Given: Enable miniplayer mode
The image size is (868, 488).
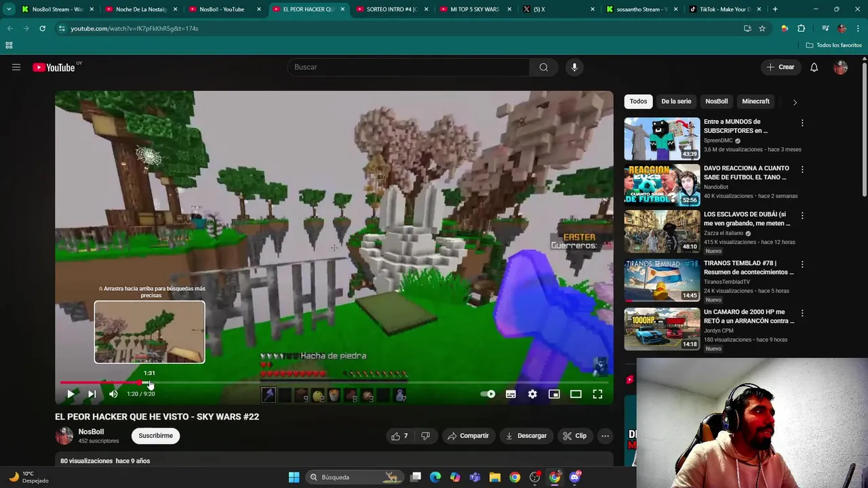Looking at the screenshot, I should pyautogui.click(x=554, y=394).
